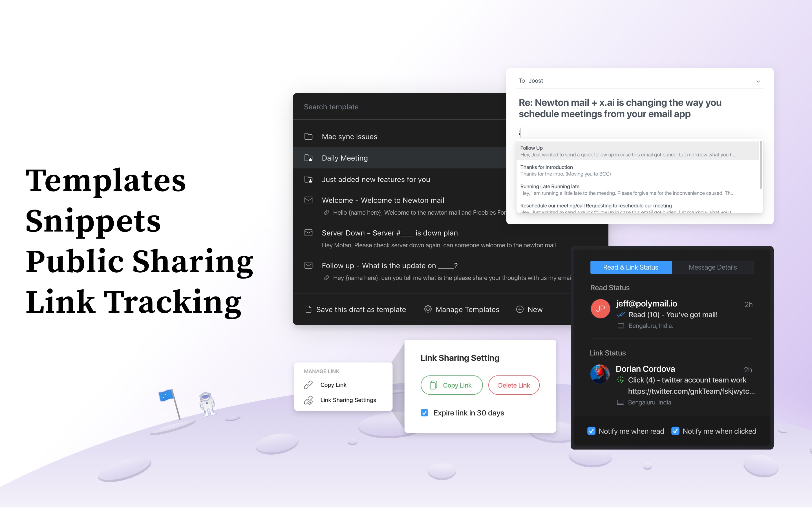Screen dimensions: 812x507
Task: Click the Read & Link Status tab icon
Action: pyautogui.click(x=631, y=267)
